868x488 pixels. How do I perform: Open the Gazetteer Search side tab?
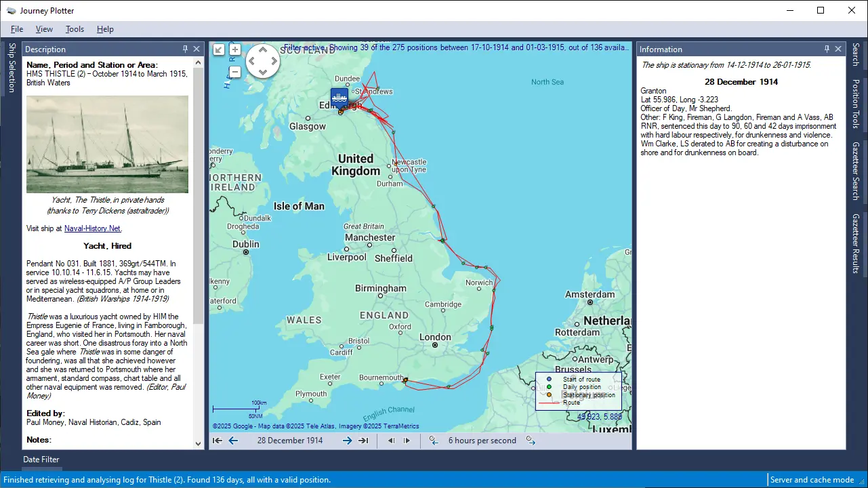coord(856,171)
